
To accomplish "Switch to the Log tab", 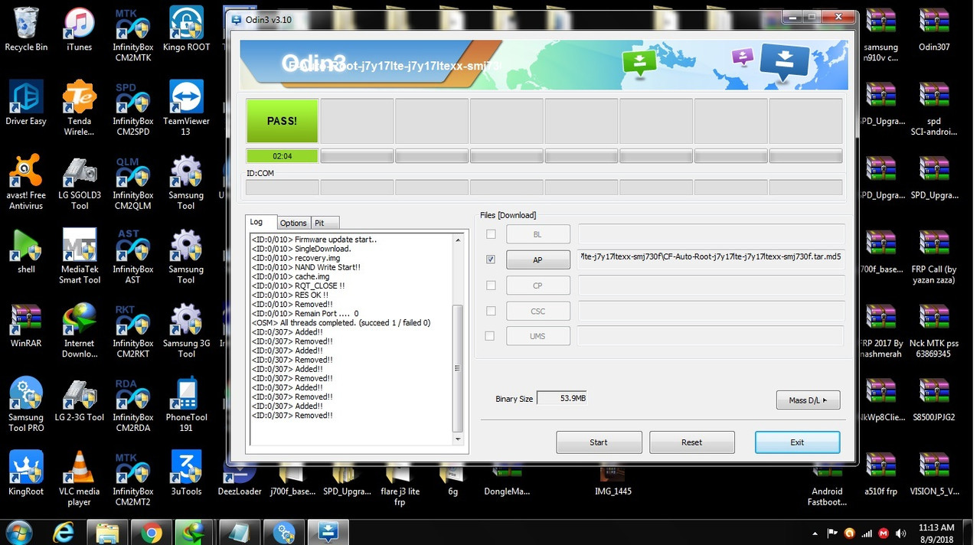I will [259, 222].
